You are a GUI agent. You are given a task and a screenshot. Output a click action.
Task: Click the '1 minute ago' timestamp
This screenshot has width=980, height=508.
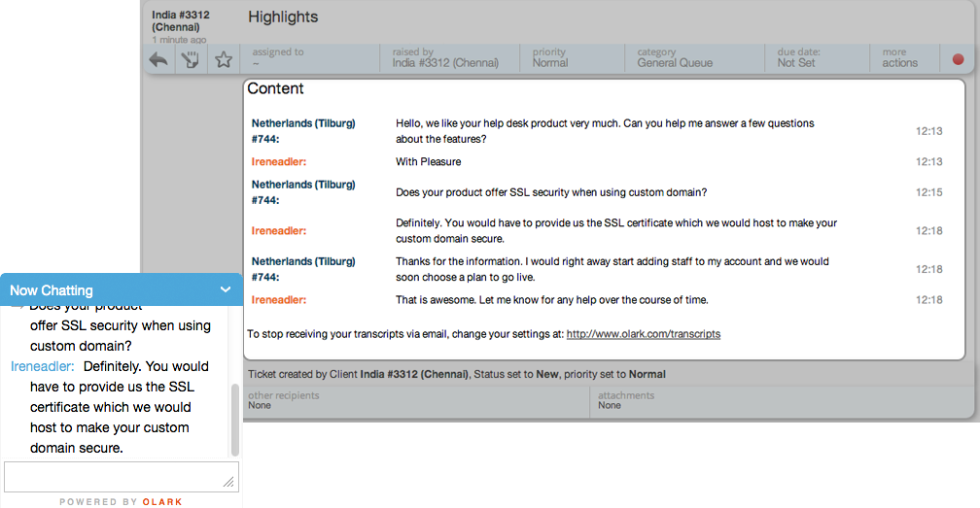pyautogui.click(x=179, y=39)
